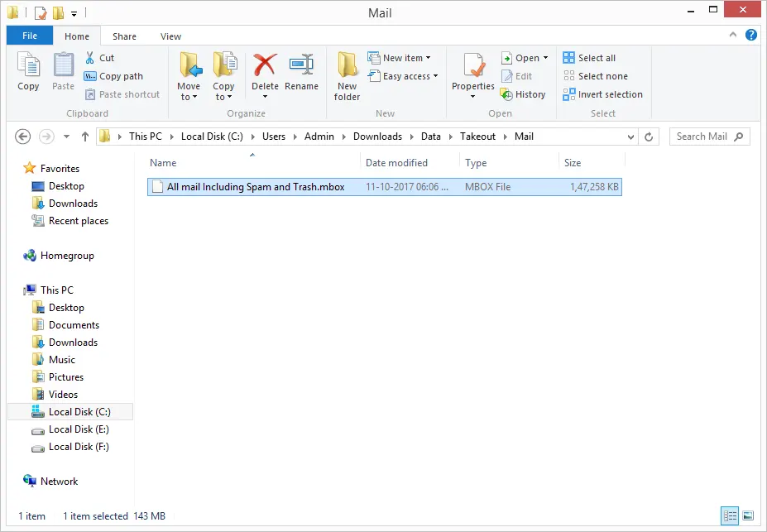Screen dimensions: 767x532
Task: Click This PC in the address breadcrumb
Action: [146, 137]
